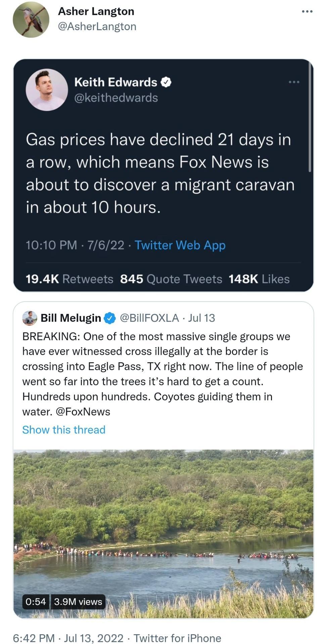Image resolution: width=326 pixels, height=644 pixels.
Task: Click the 0:54 video duration indicator
Action: (x=36, y=602)
